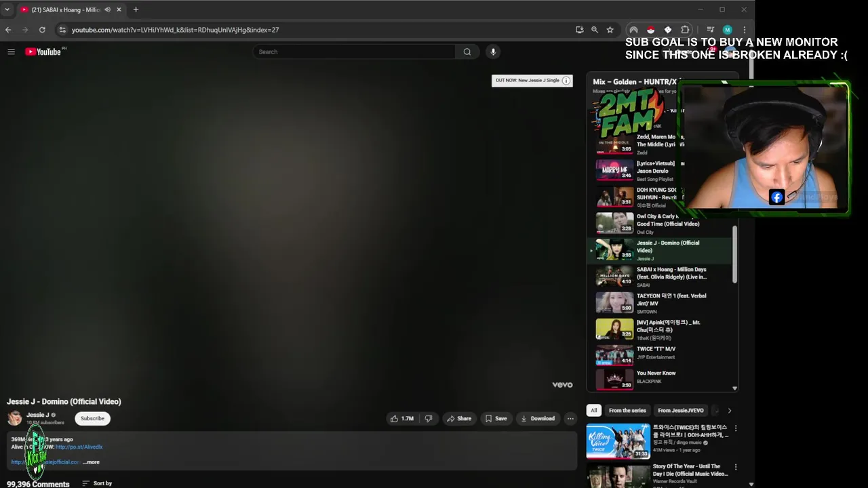
Task: Open a new browser tab
Action: pyautogui.click(x=136, y=9)
